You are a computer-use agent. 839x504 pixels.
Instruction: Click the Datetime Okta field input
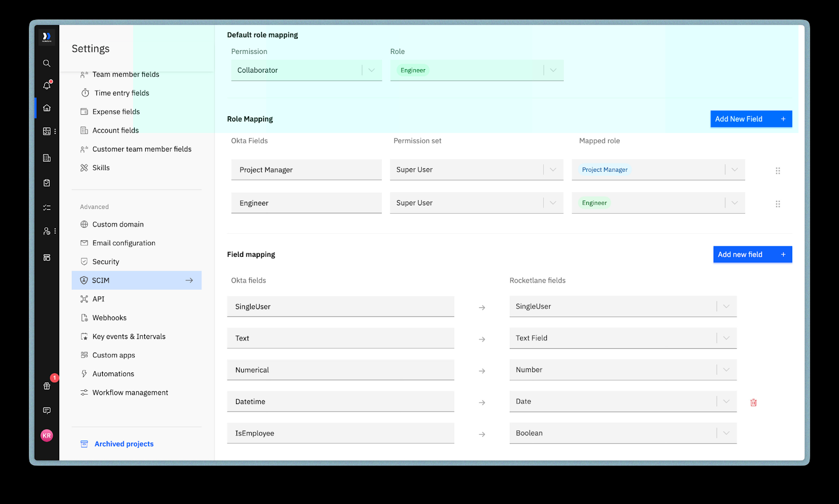click(340, 401)
